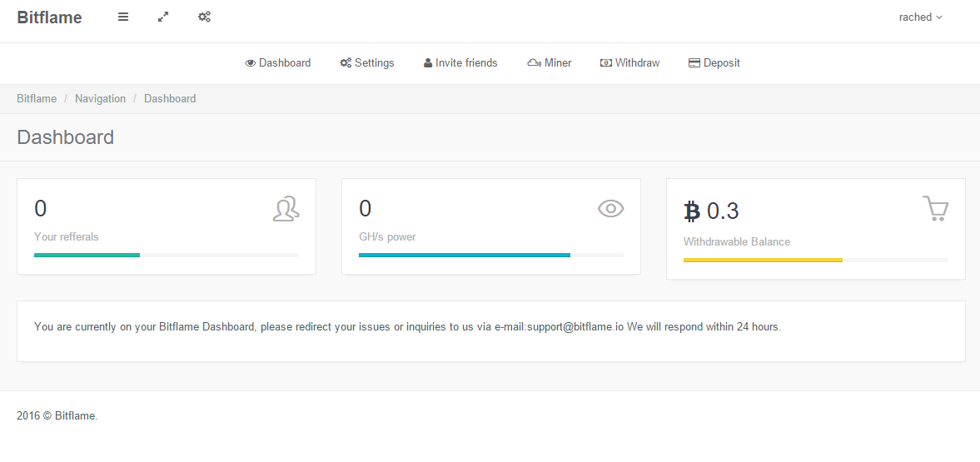Open the Miner menu item
This screenshot has height=462, width=980.
click(550, 63)
